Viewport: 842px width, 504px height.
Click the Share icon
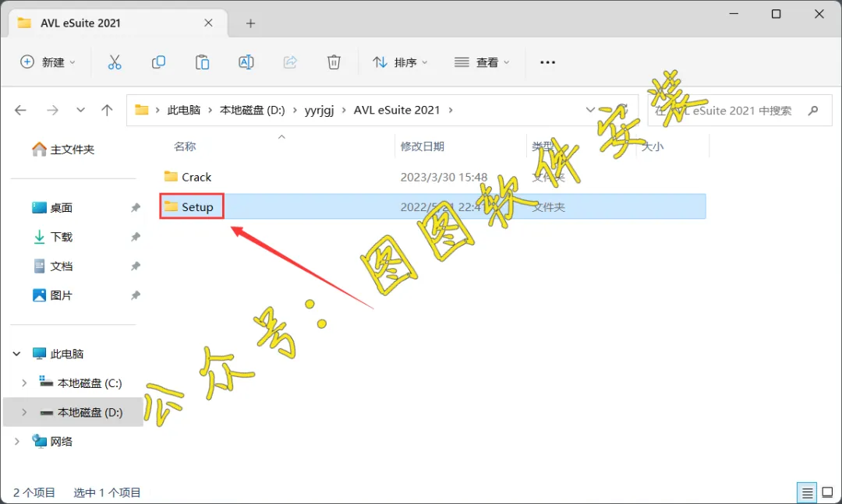290,62
